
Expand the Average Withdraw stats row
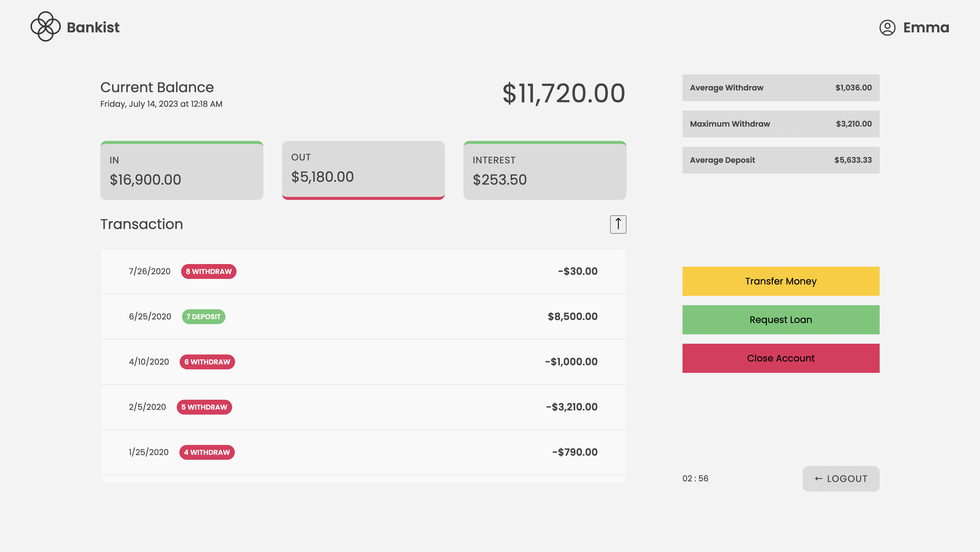(781, 88)
